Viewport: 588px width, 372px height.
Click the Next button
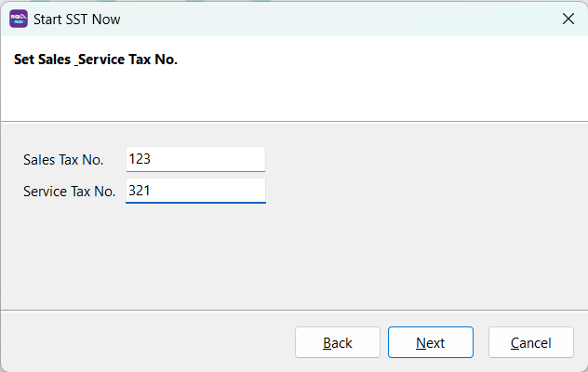(430, 342)
